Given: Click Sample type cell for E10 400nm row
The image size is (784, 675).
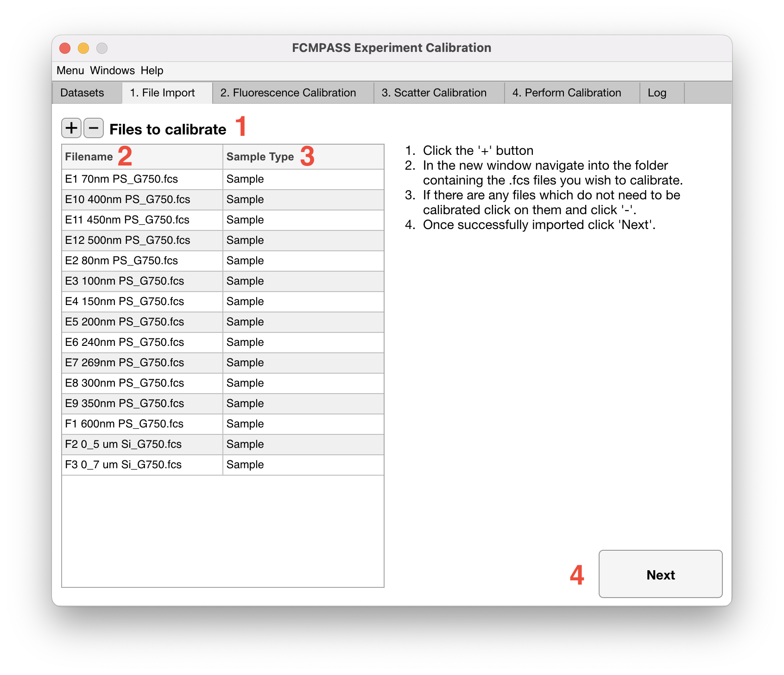Looking at the screenshot, I should (x=303, y=200).
